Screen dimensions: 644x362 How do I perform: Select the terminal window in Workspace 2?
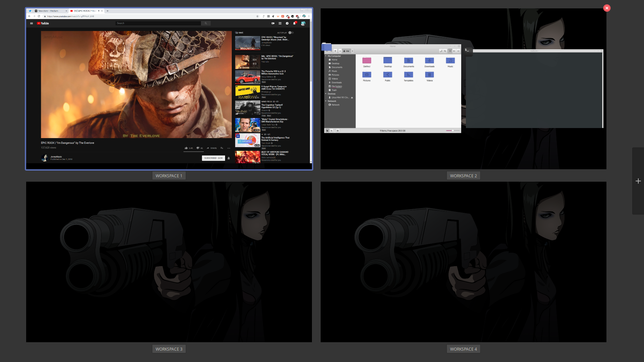tap(534, 89)
